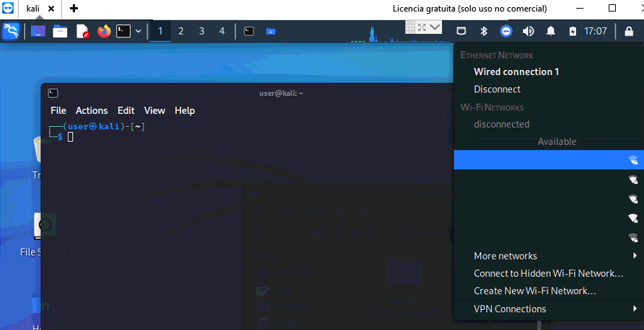The height and width of the screenshot is (330, 644).
Task: Click the lock screen padlock icon
Action: point(629,31)
